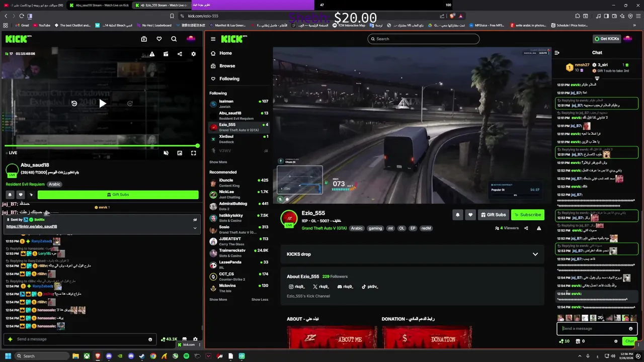Open emoji picker in right chat box

[x=630, y=329]
